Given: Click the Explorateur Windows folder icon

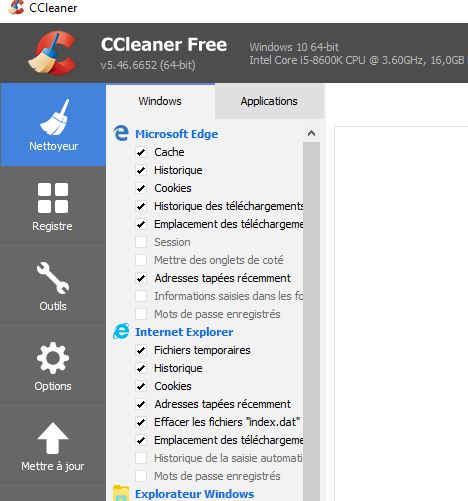Looking at the screenshot, I should click(x=121, y=493).
